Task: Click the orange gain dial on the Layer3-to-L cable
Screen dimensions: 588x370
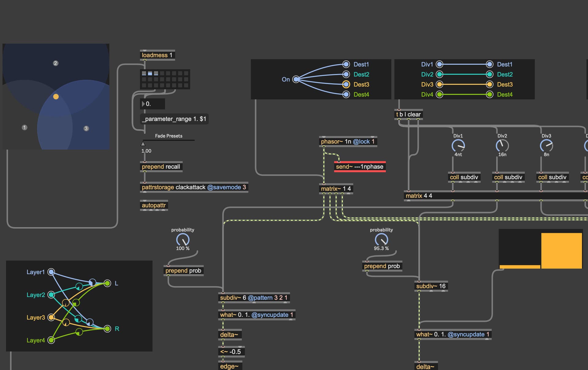Action: tap(66, 303)
